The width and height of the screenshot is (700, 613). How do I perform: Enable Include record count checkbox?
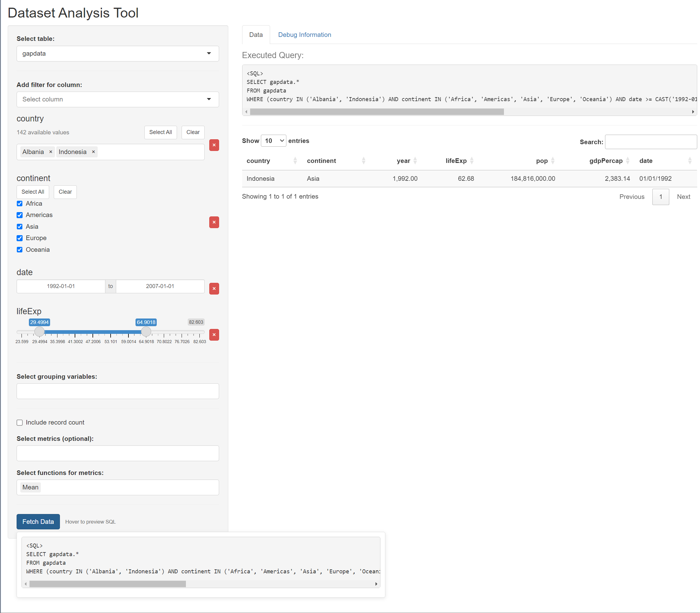20,423
